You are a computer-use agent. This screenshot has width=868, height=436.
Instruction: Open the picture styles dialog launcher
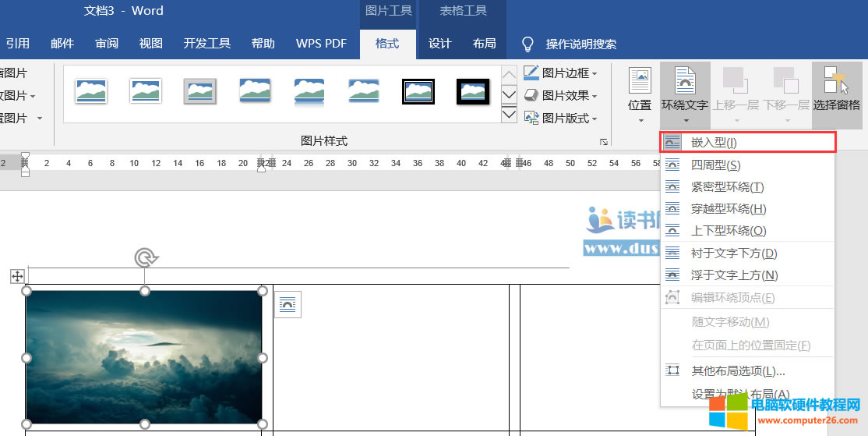pyautogui.click(x=604, y=142)
